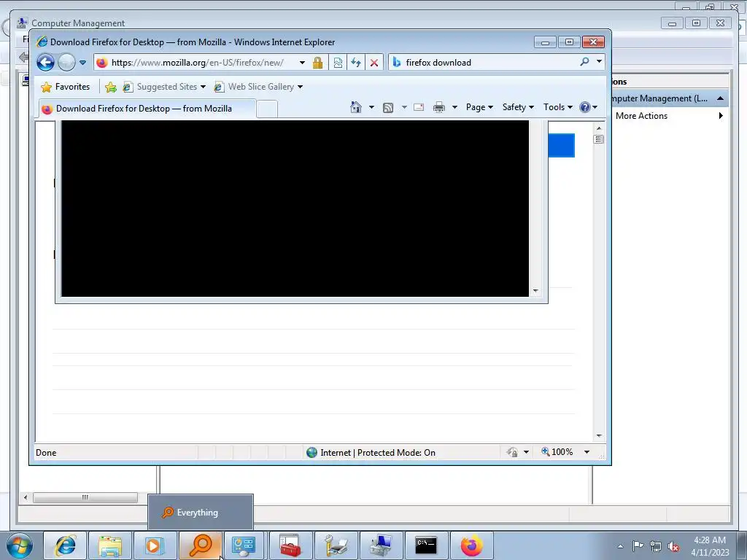Expand the Home button dropdown arrow
This screenshot has height=560, width=747.
tap(371, 107)
